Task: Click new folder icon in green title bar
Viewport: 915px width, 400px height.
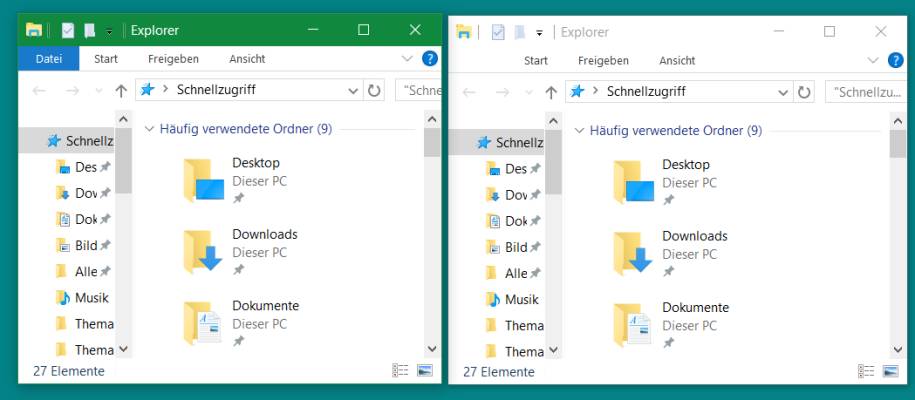Action: (x=89, y=30)
